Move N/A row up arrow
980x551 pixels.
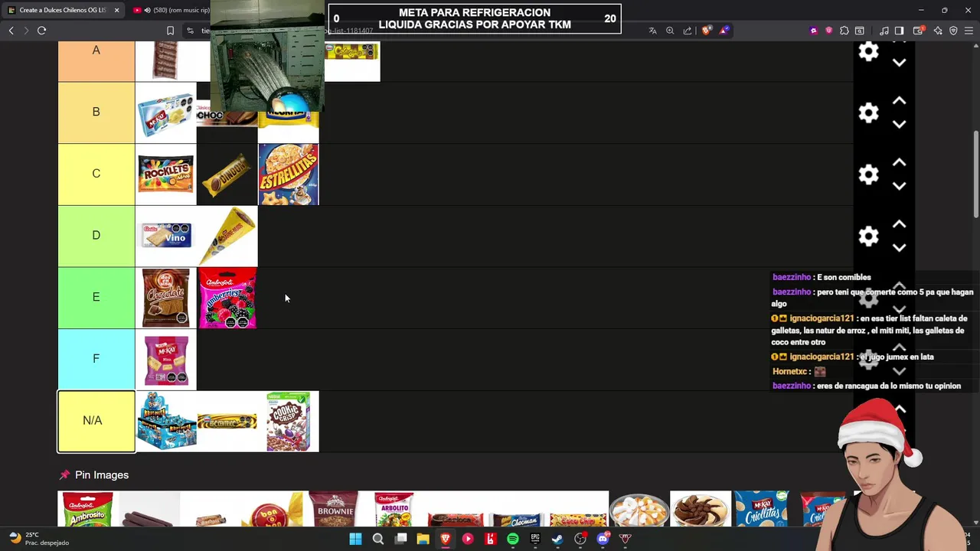[900, 410]
